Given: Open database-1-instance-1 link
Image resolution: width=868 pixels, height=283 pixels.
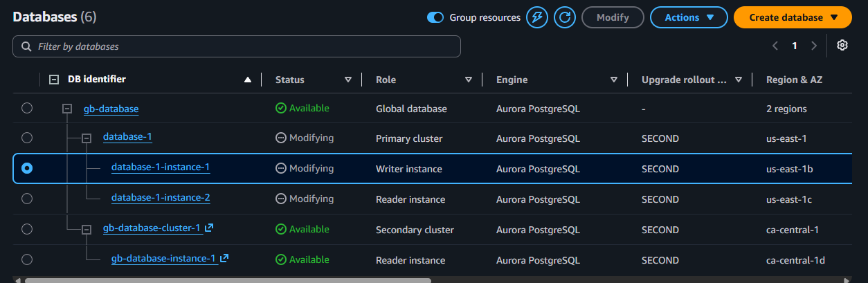Looking at the screenshot, I should (x=161, y=167).
